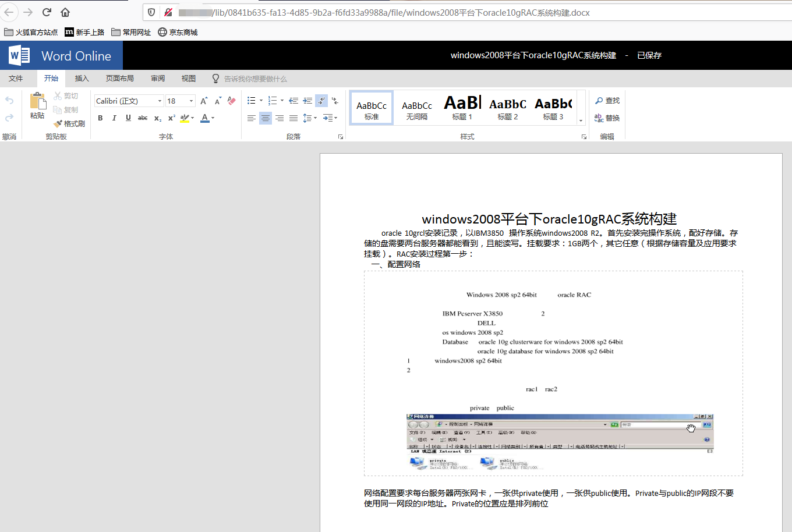Viewport: 792px width, 532px height.
Task: Expand the styles gallery dropdown arrow
Action: (581, 120)
